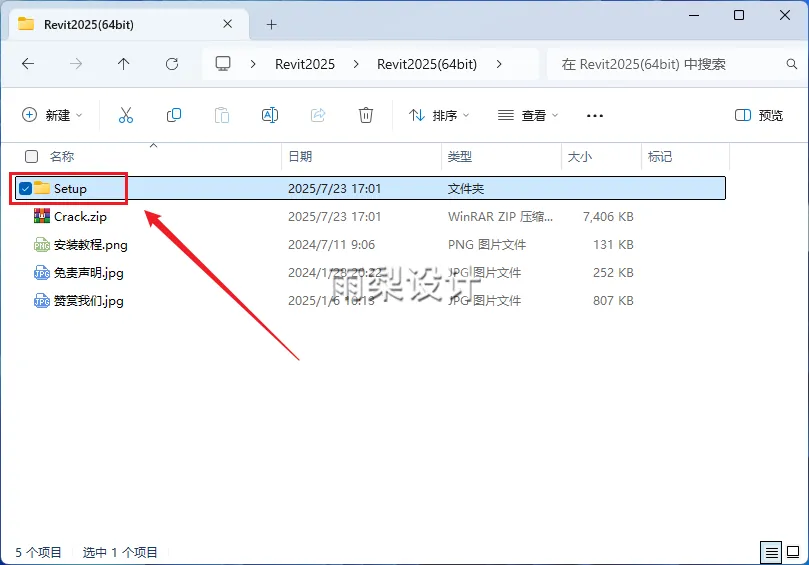Click date 2024/7/11 9:06

(x=331, y=245)
